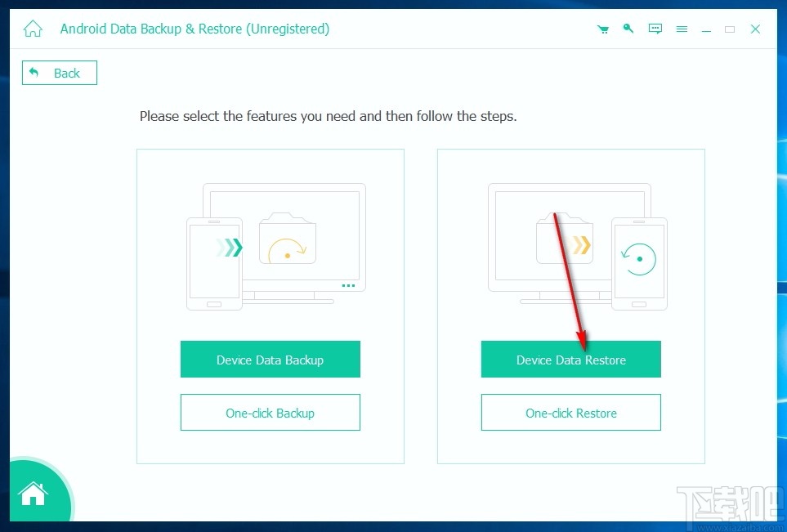
Task: Click the Device Data Backup button
Action: [270, 360]
